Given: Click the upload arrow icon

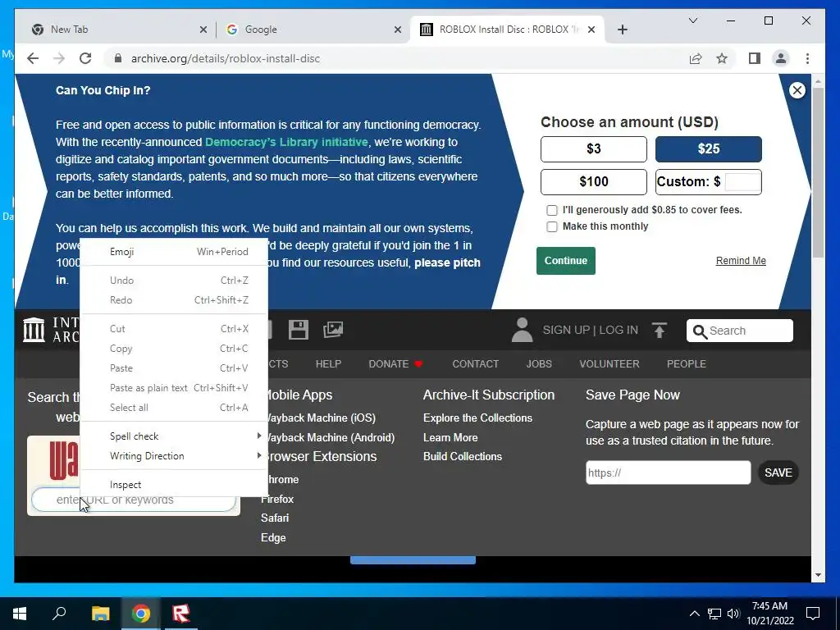Looking at the screenshot, I should pyautogui.click(x=660, y=330).
